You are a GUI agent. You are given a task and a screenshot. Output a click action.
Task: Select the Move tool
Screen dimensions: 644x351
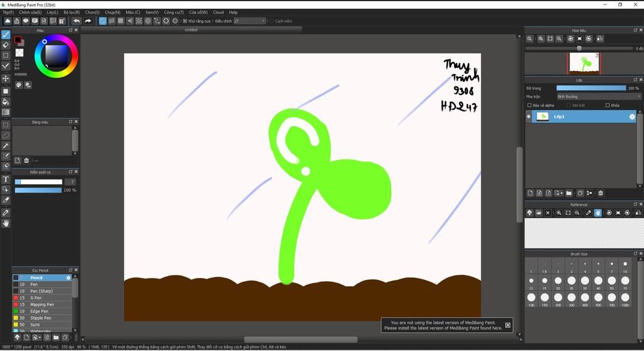click(x=6, y=78)
